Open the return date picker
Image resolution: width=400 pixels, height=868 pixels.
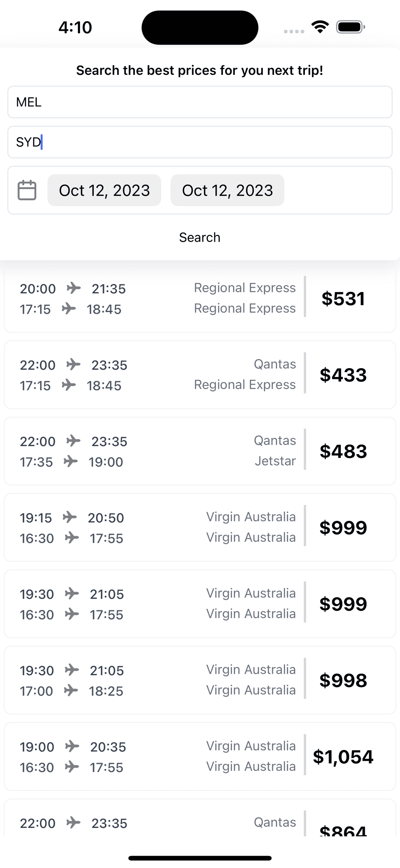coord(227,190)
